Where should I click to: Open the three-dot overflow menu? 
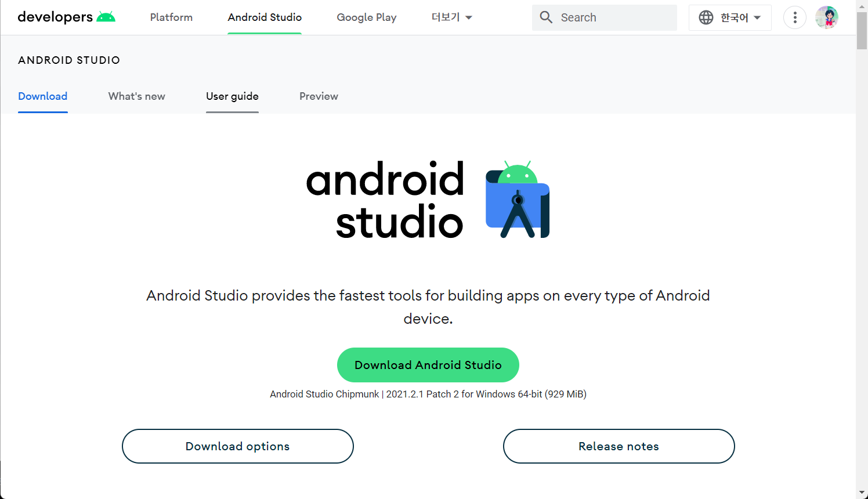point(795,17)
